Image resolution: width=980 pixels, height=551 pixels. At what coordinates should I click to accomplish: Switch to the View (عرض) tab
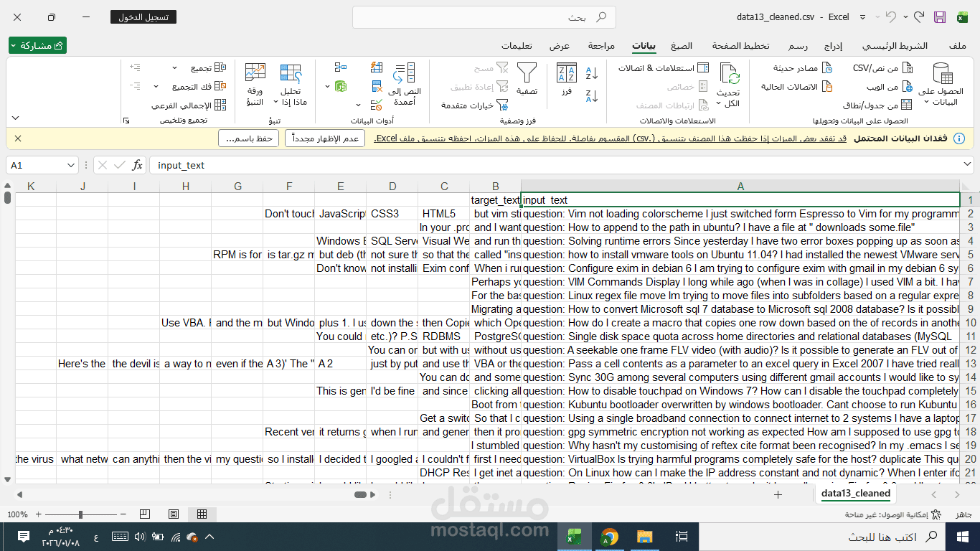560,46
